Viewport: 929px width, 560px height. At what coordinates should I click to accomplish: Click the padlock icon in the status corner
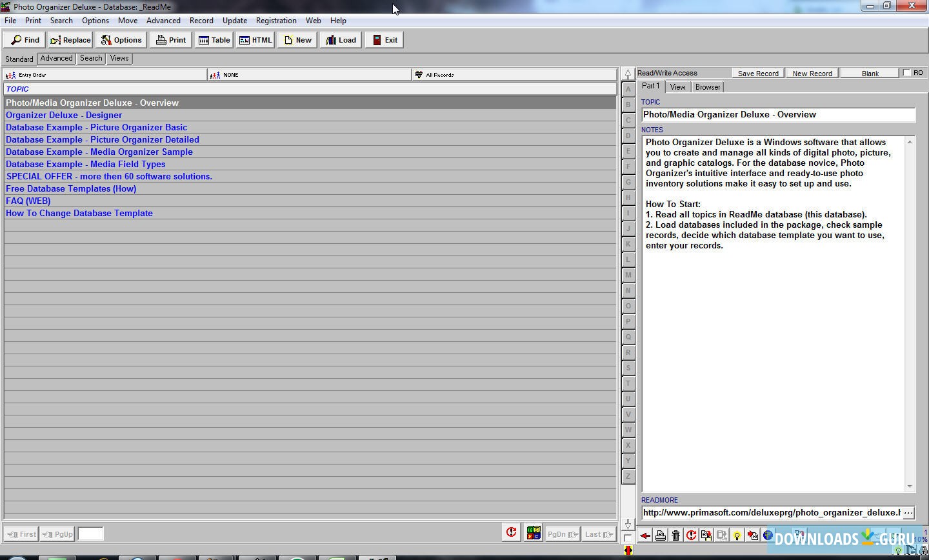tap(924, 551)
